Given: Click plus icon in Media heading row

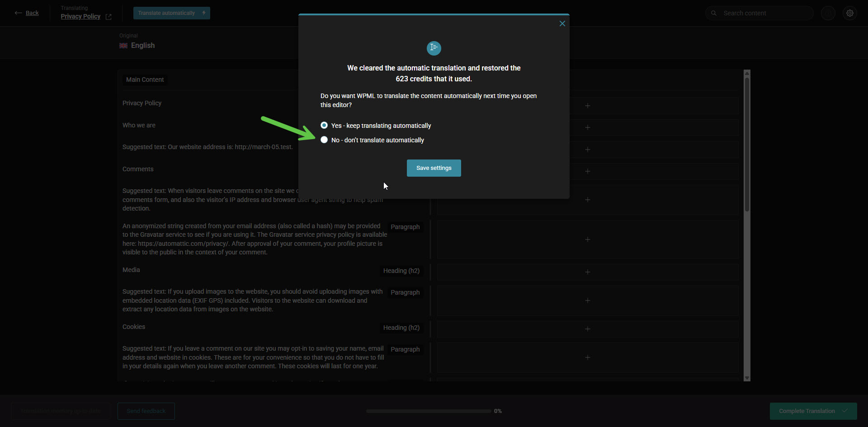Looking at the screenshot, I should click(x=587, y=272).
